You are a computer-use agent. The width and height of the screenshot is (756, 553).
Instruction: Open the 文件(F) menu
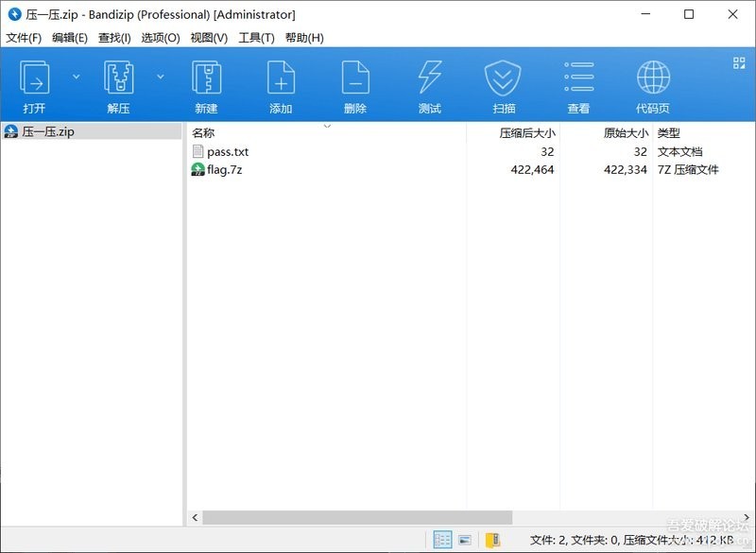pos(23,38)
